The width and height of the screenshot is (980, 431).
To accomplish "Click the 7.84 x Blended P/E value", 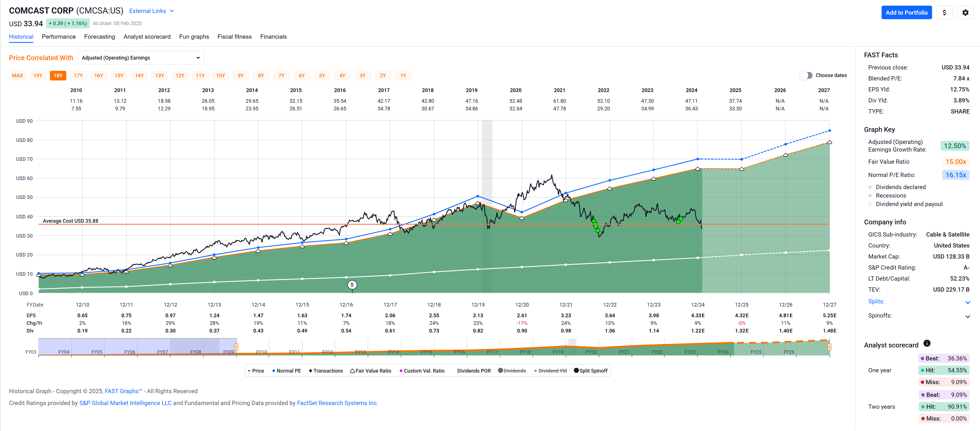I will 961,78.
